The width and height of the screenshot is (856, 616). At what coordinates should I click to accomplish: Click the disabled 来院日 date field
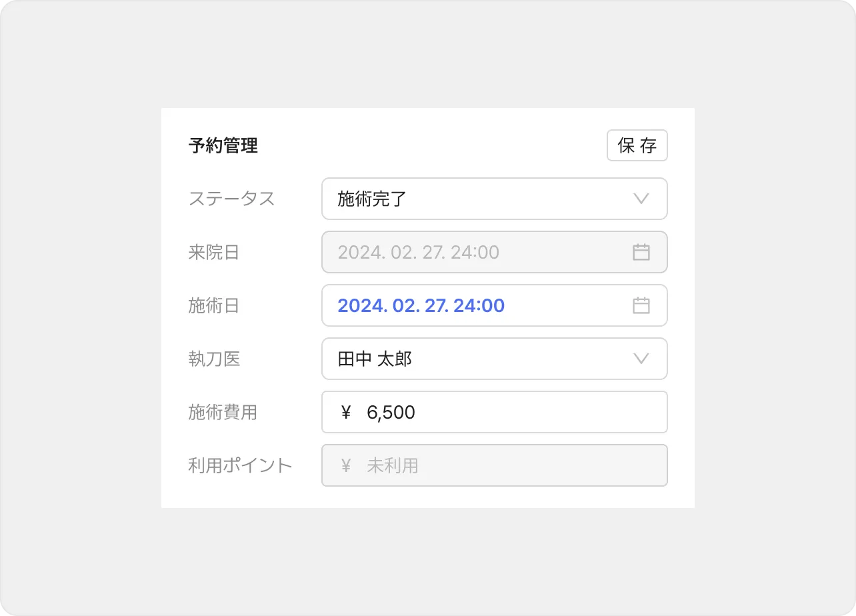467,252
